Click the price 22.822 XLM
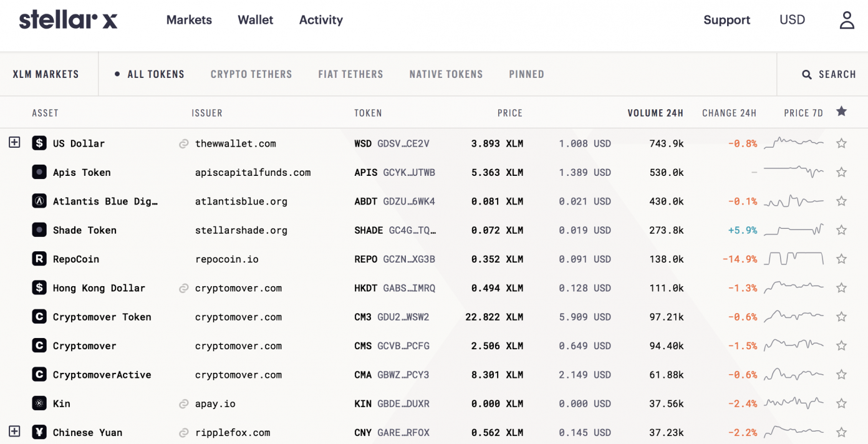 pos(494,317)
